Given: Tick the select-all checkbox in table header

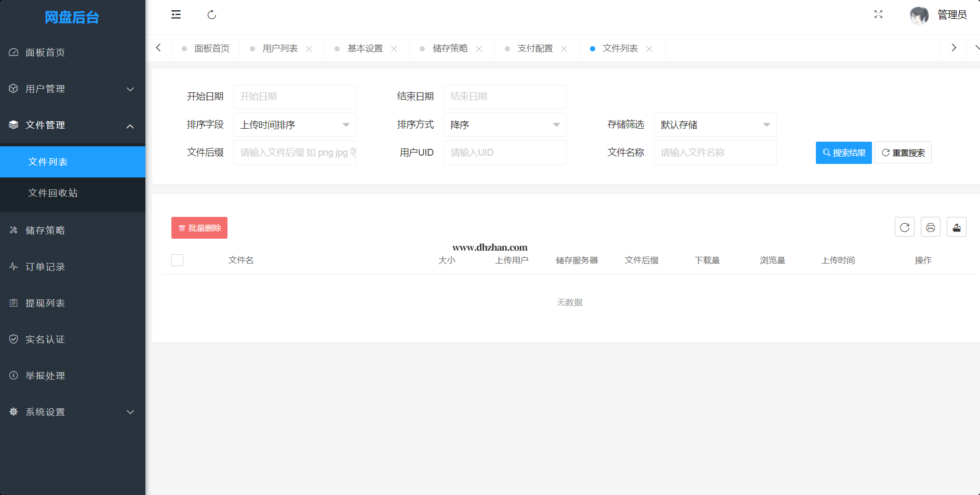Looking at the screenshot, I should (178, 260).
